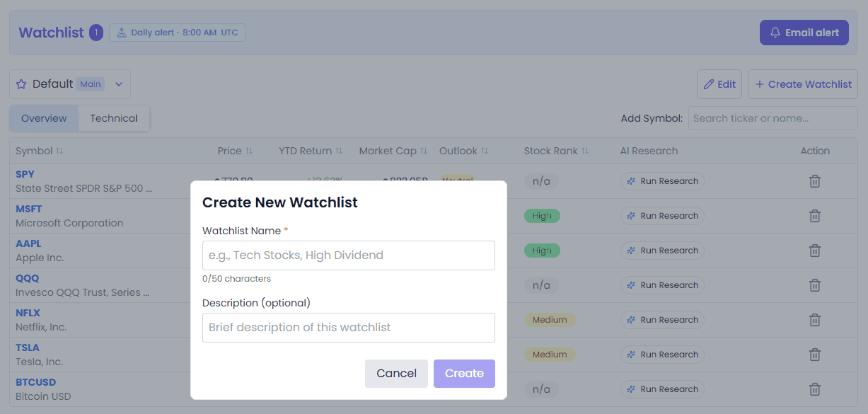Click the Action column header
The height and width of the screenshot is (414, 868).
[x=815, y=151]
